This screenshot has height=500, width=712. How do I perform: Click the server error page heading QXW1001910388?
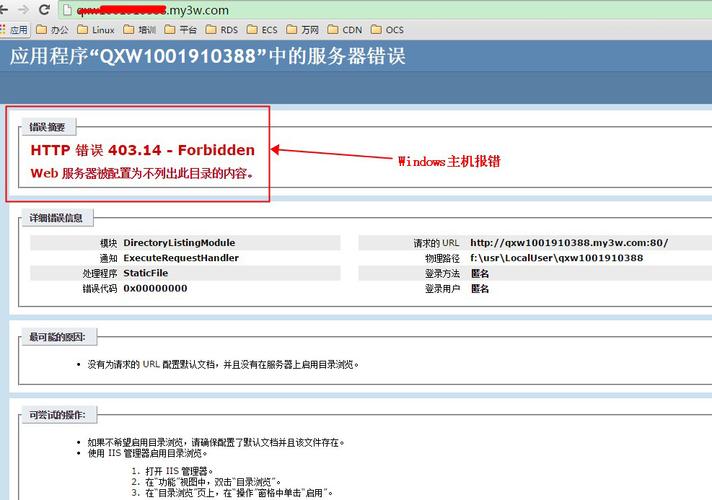coord(208,56)
